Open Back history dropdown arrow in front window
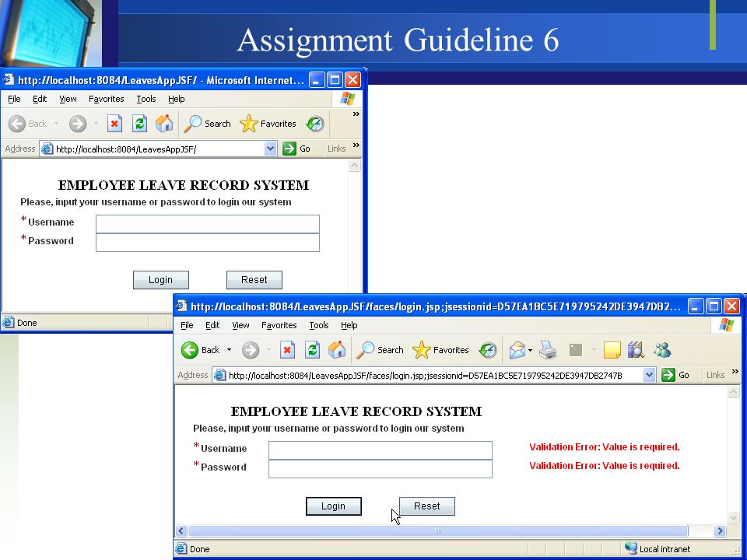Viewport: 747px width, 560px height. click(x=229, y=350)
